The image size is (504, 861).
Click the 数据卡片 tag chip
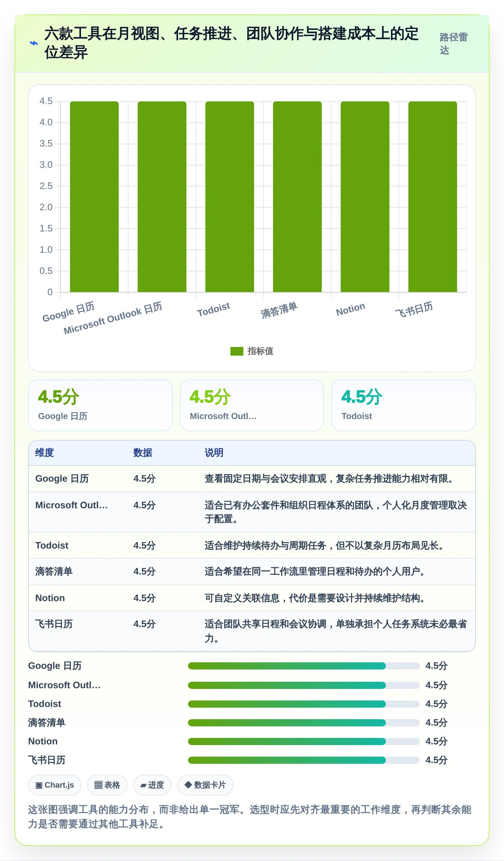(205, 785)
